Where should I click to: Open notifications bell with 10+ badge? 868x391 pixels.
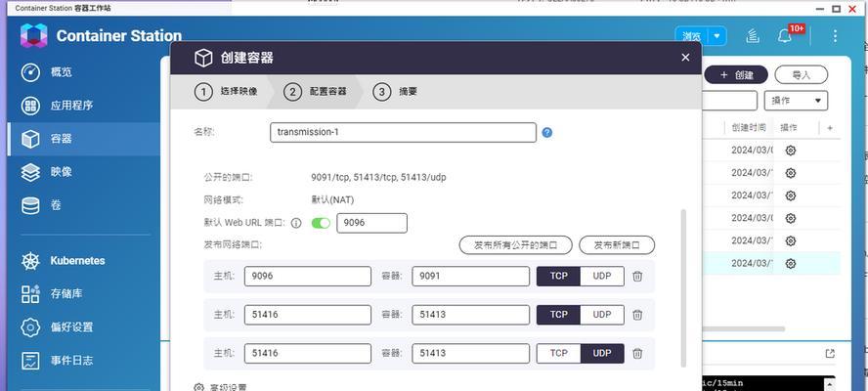coord(785,36)
